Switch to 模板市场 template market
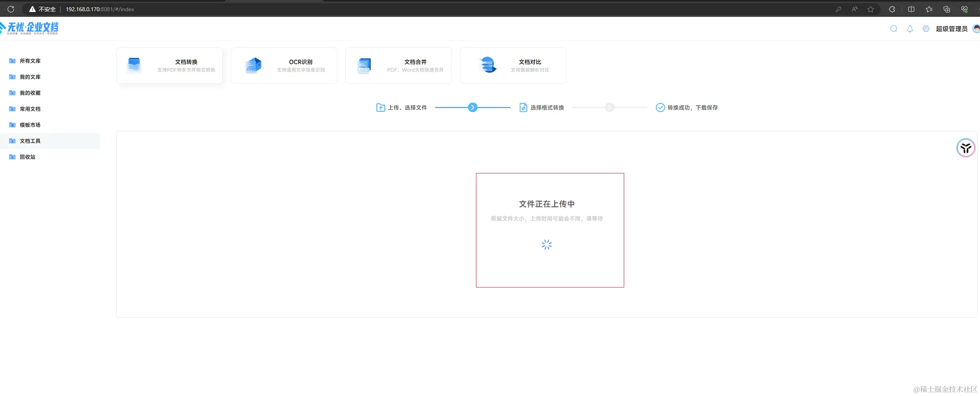 point(30,125)
